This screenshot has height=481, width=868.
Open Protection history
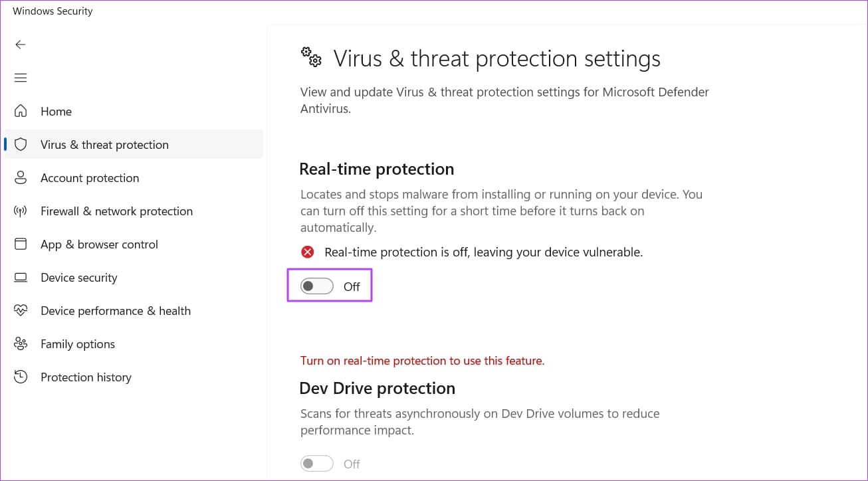tap(86, 377)
